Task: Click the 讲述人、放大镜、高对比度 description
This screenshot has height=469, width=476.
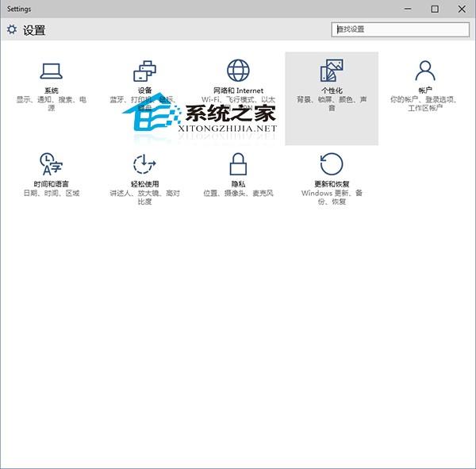Action: 145,197
